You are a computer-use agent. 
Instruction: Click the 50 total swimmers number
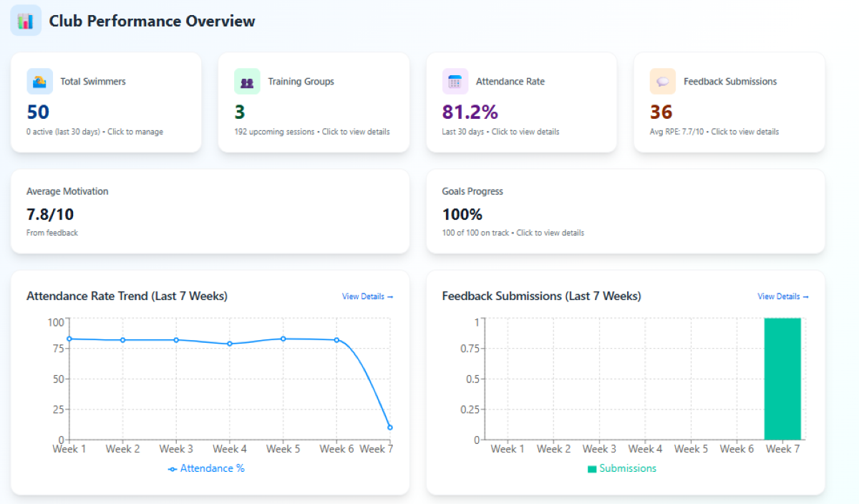(x=38, y=112)
